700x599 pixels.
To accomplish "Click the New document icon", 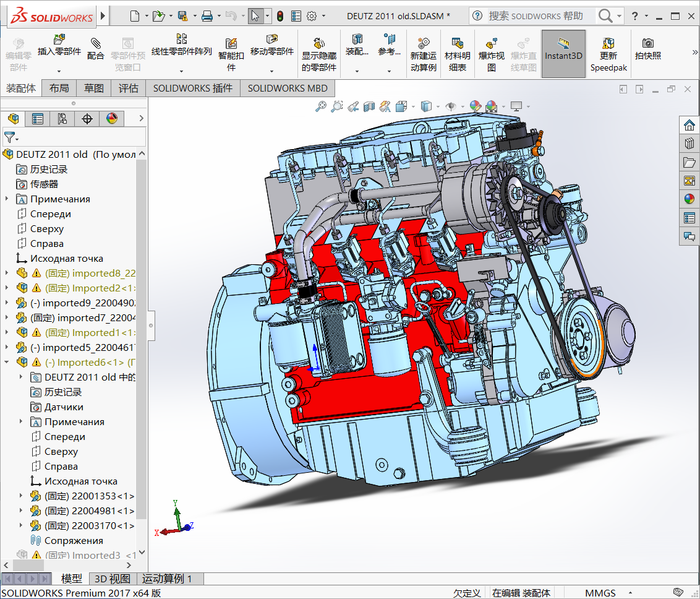I will click(x=135, y=16).
